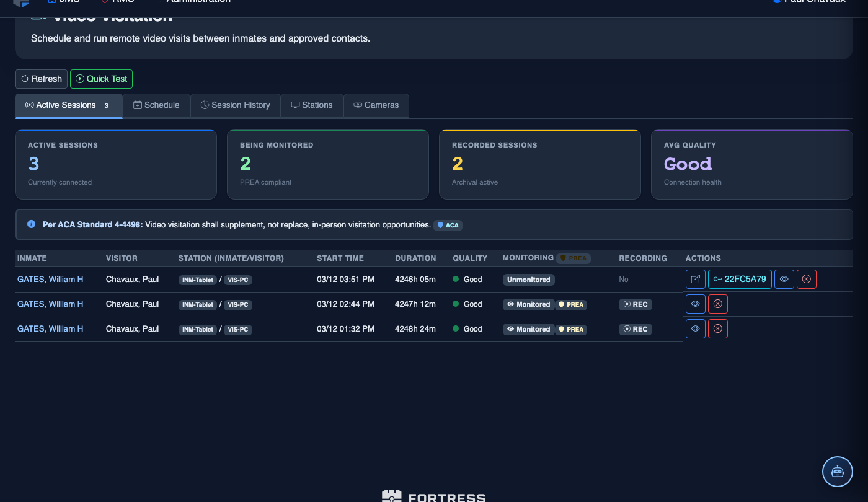This screenshot has width=868, height=502.
Task: Click the eye icon in the 03:51 PM row's actions
Action: tap(784, 280)
